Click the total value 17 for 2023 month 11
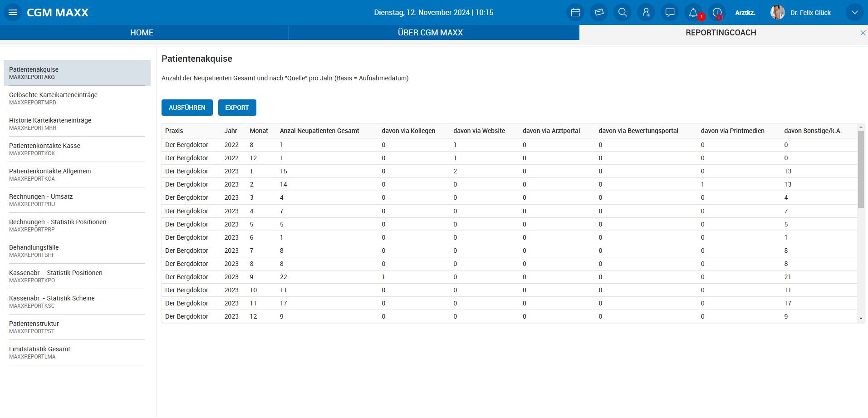Image resolution: width=868 pixels, height=418 pixels. click(284, 303)
